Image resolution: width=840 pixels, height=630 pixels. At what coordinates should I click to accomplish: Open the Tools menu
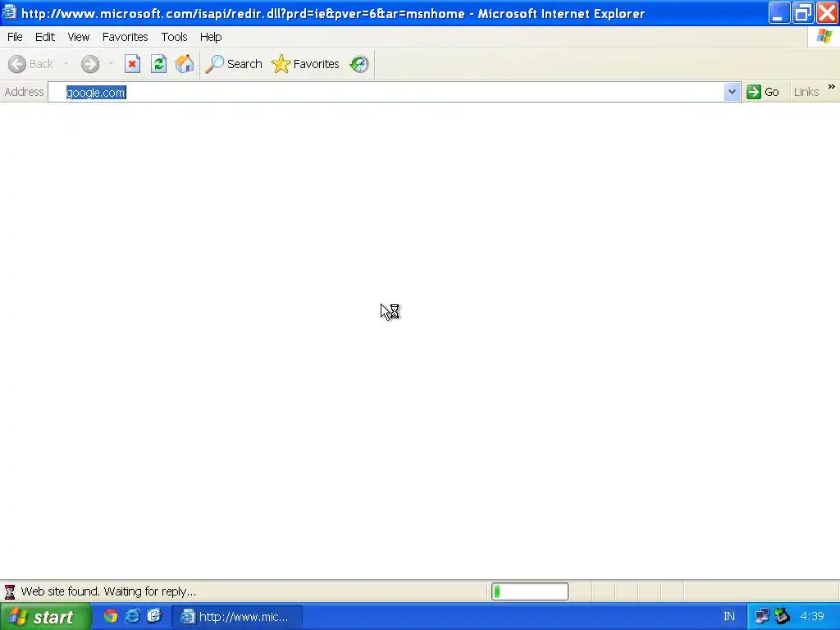(174, 37)
